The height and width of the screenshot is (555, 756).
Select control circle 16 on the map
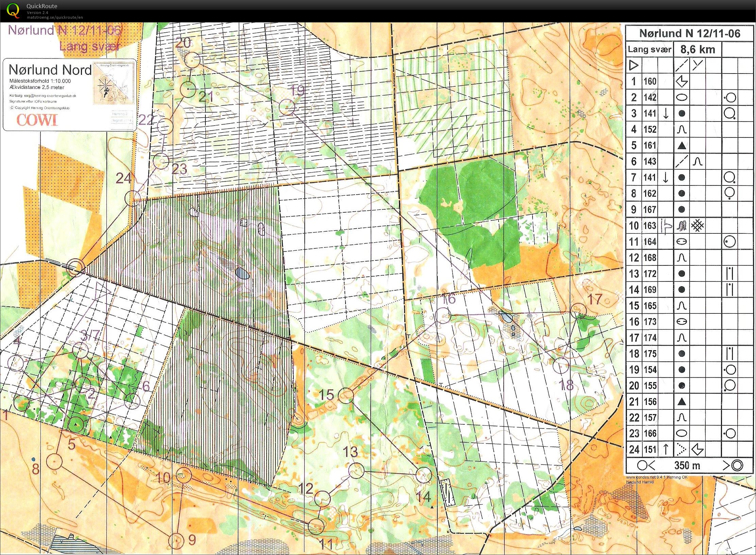click(443, 316)
